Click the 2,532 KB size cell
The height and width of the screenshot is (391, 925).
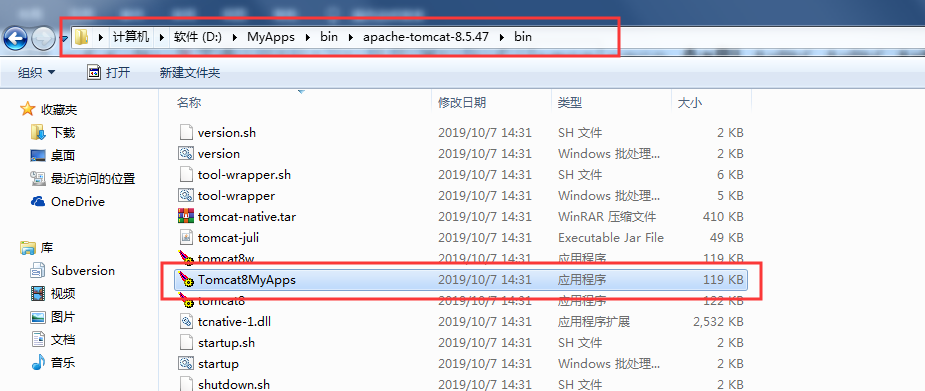point(718,322)
